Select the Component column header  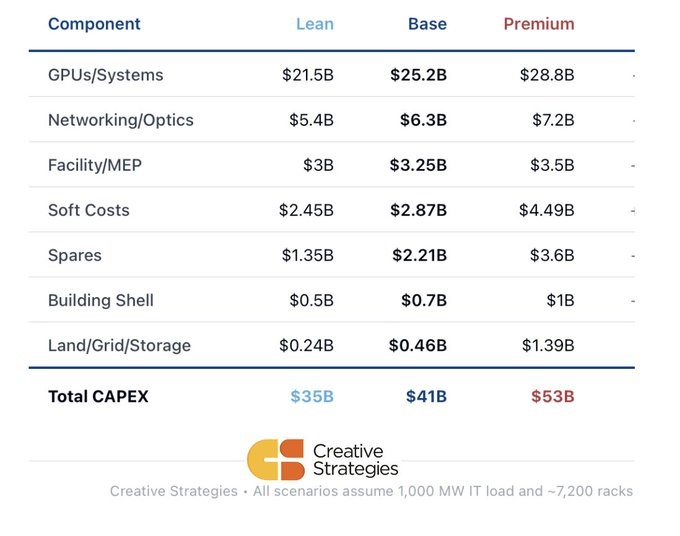[x=94, y=24]
